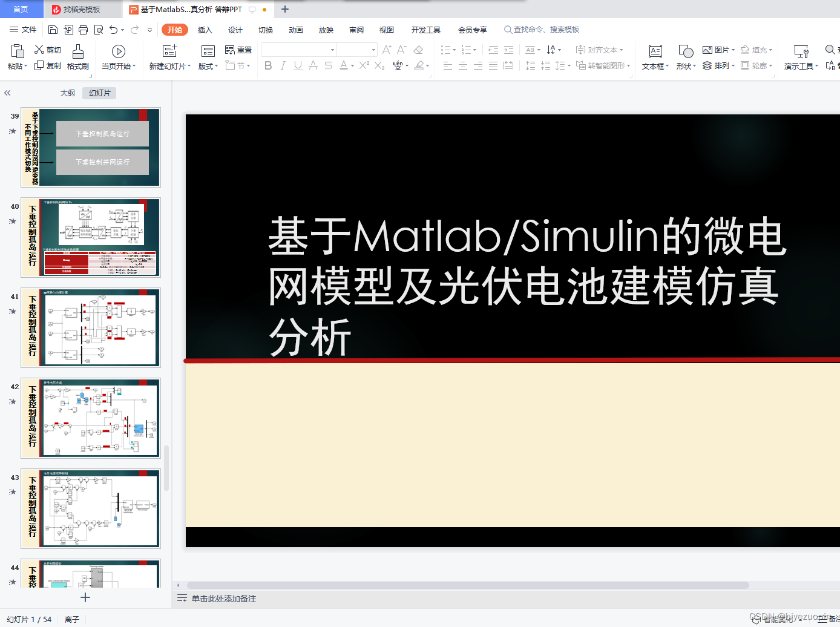Click the Home tab in title bar
Image resolution: width=840 pixels, height=627 pixels.
(21, 9)
